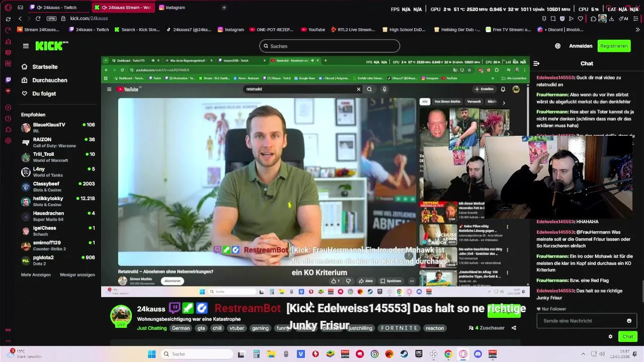644x362 pixels.
Task: Open the chat emoji picker
Action: (629, 321)
